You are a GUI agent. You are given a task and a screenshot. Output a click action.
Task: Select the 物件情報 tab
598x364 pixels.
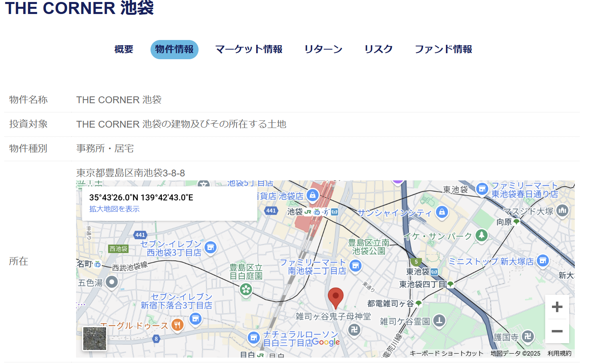(174, 49)
